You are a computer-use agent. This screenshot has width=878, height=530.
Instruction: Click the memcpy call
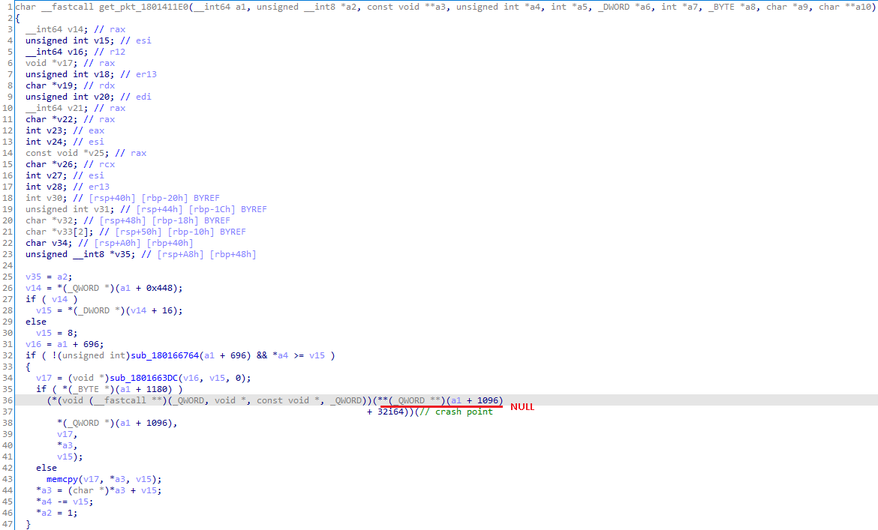coord(61,479)
